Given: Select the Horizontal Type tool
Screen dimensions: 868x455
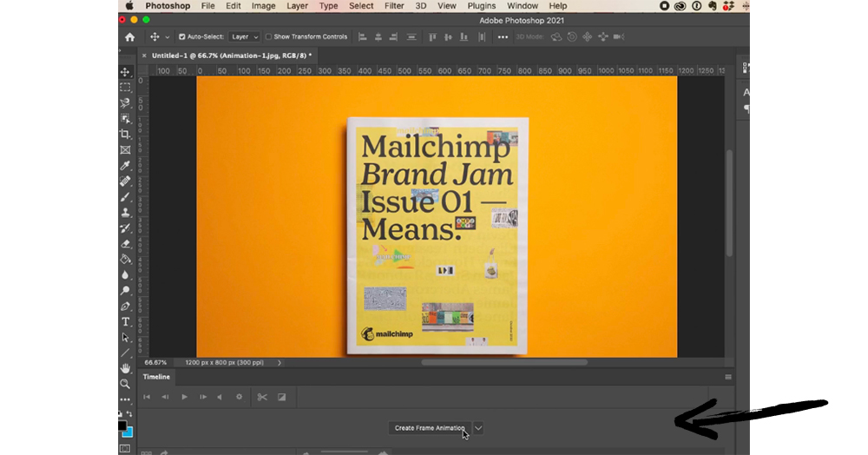Looking at the screenshot, I should tap(126, 321).
